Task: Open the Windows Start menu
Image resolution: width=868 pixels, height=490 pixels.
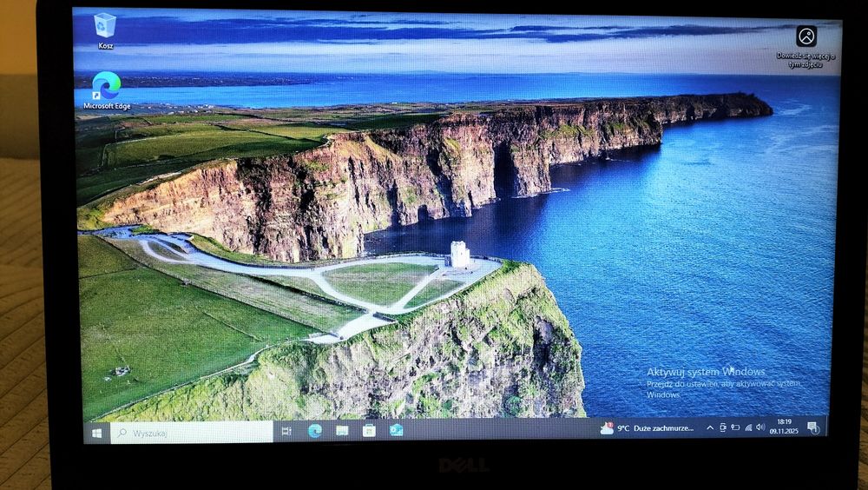Action: coord(97,433)
